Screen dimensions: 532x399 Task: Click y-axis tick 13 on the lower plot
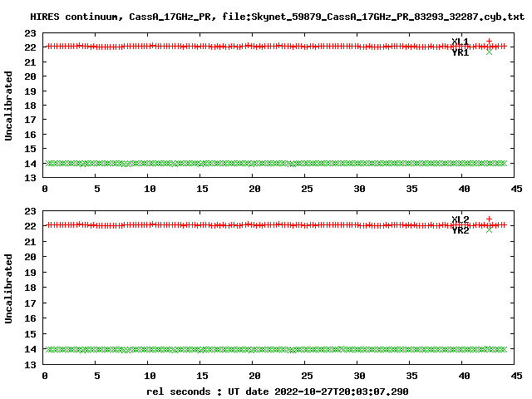pyautogui.click(x=30, y=365)
